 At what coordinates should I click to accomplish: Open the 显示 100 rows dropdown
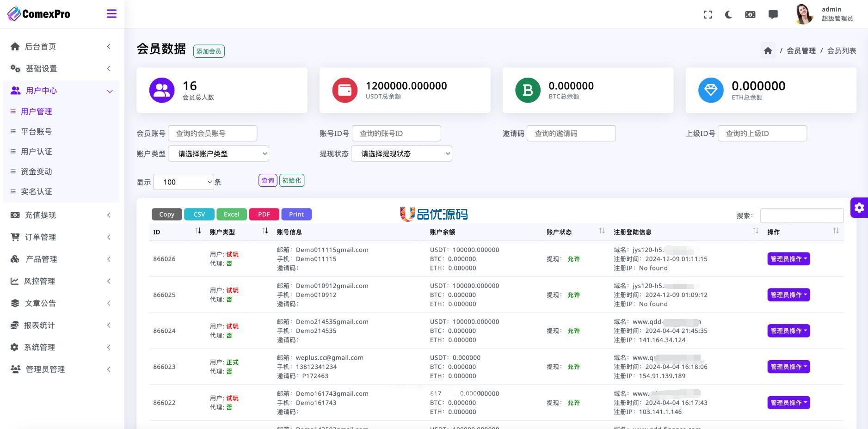[x=184, y=182]
